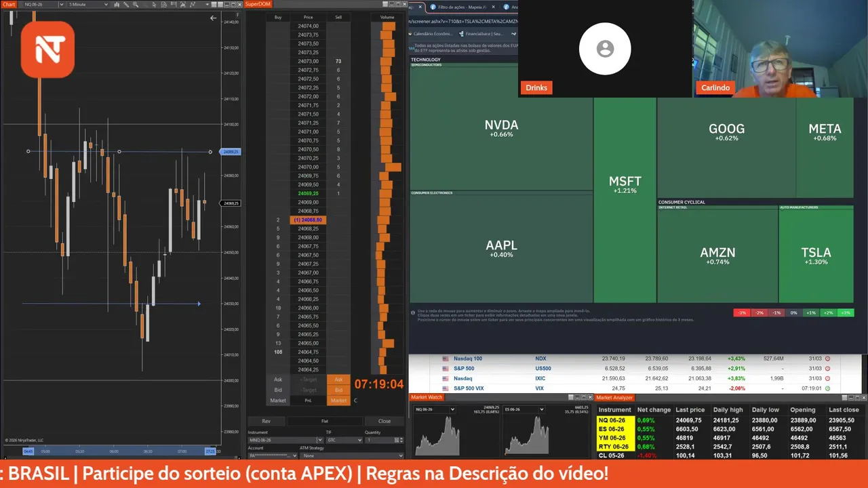Click the SuperDOM Close position button

click(x=384, y=421)
